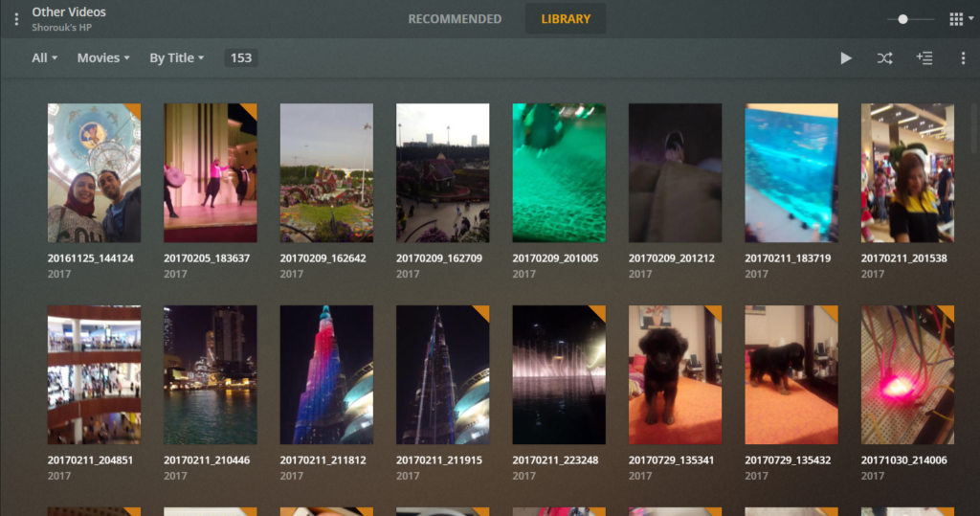The image size is (980, 516).
Task: Switch to the Recommended tab
Action: 455,19
